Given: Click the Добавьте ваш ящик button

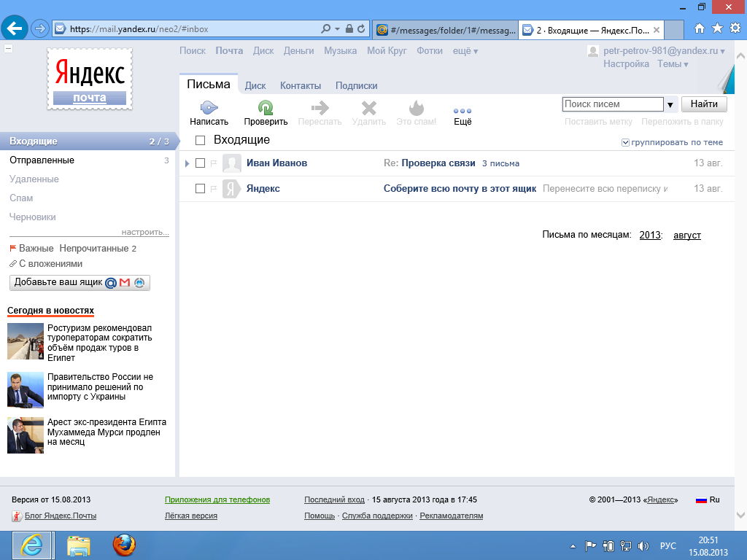Looking at the screenshot, I should (80, 282).
